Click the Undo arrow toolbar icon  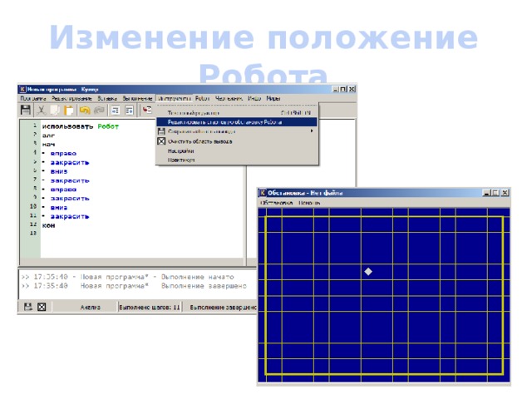tap(85, 110)
